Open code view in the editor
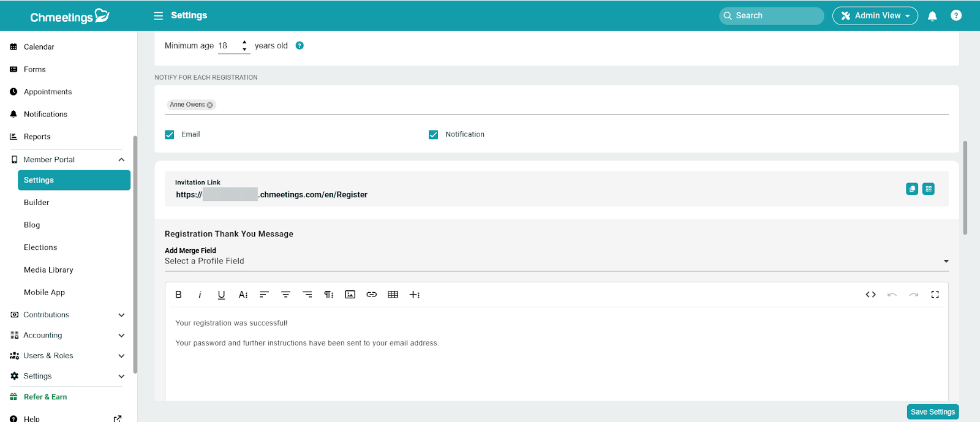 (x=870, y=295)
